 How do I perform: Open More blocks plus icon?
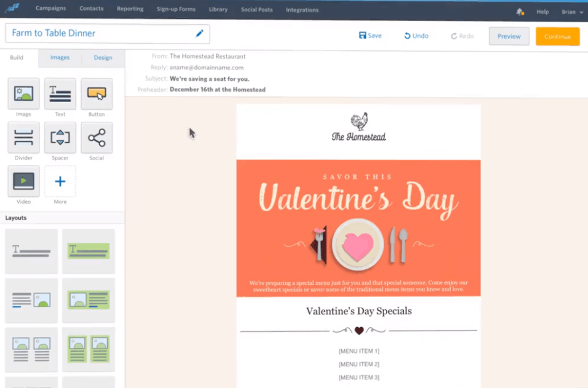pos(60,181)
